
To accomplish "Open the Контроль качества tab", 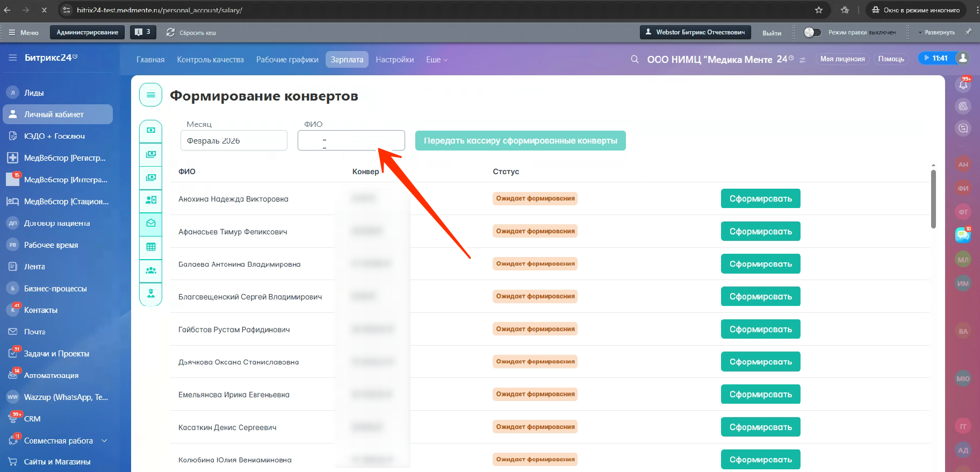I will coord(210,60).
